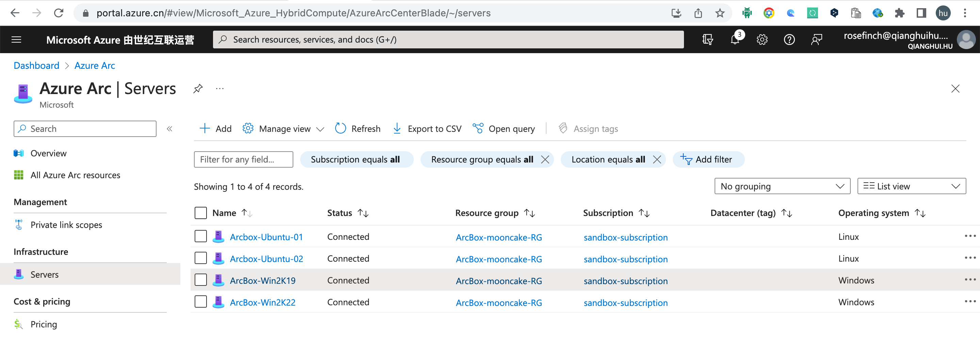The width and height of the screenshot is (980, 340).
Task: Open the Help pane
Action: [x=789, y=39]
